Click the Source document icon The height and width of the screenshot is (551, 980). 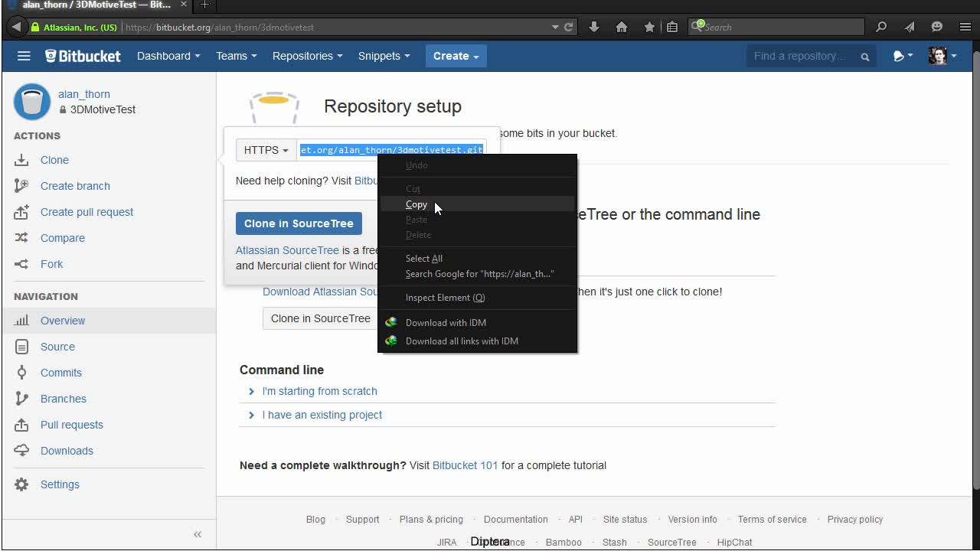pyautogui.click(x=21, y=347)
